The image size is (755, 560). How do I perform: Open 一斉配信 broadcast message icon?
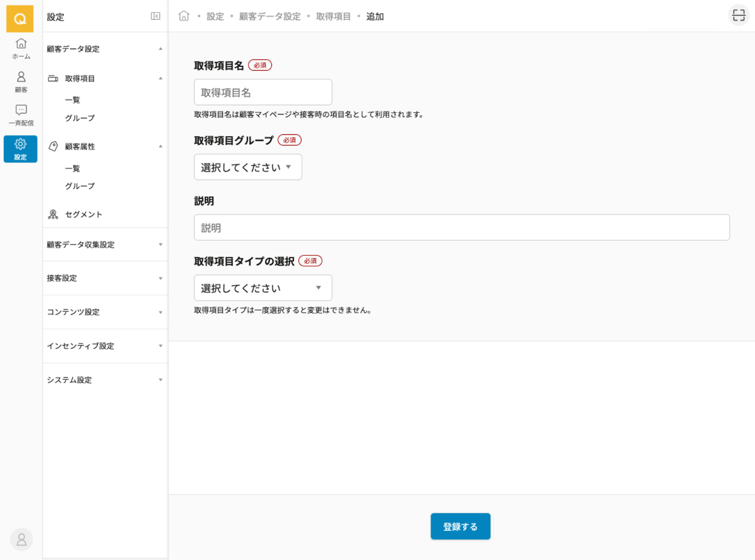coord(21,114)
